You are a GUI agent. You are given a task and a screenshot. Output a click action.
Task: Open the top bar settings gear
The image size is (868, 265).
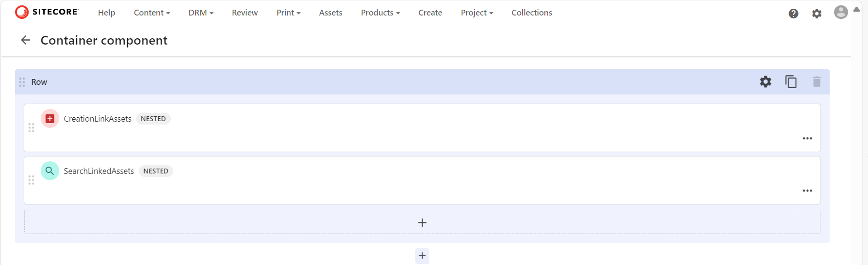[817, 14]
